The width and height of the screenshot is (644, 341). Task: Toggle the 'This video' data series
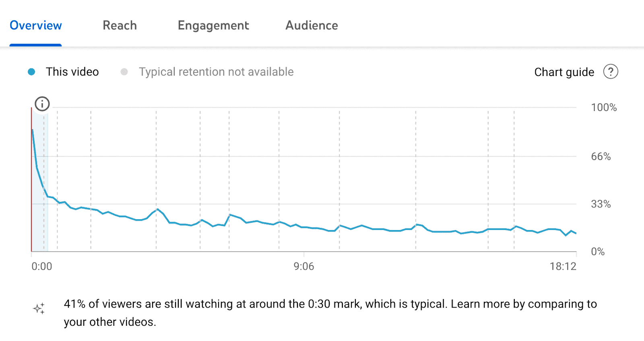[x=72, y=72]
